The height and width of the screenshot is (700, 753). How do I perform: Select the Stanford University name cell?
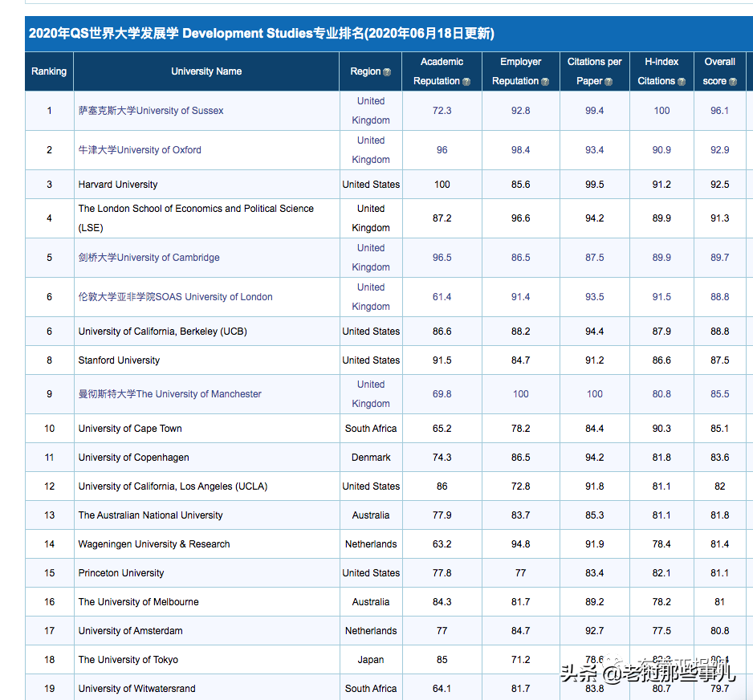[206, 360]
